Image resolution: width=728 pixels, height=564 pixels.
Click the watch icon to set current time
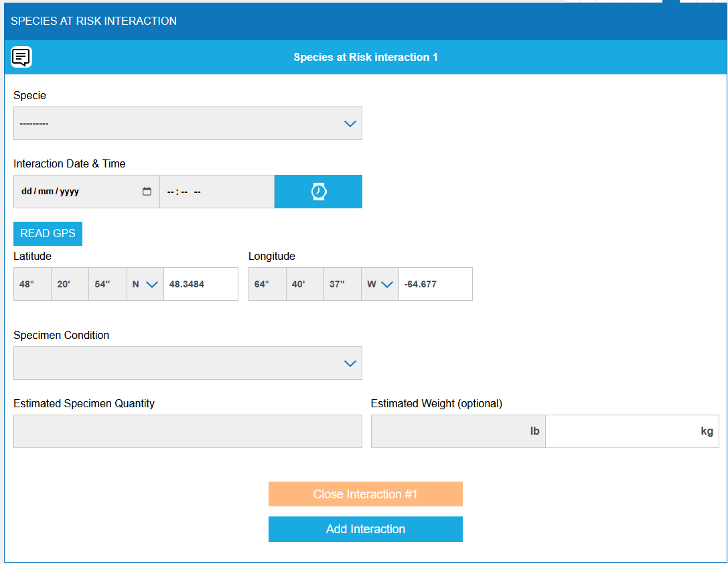pyautogui.click(x=318, y=192)
